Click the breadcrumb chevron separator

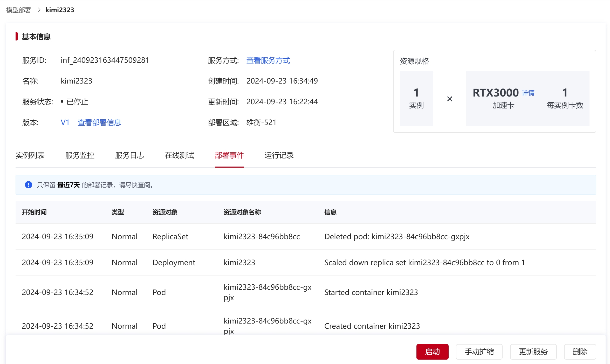(39, 10)
